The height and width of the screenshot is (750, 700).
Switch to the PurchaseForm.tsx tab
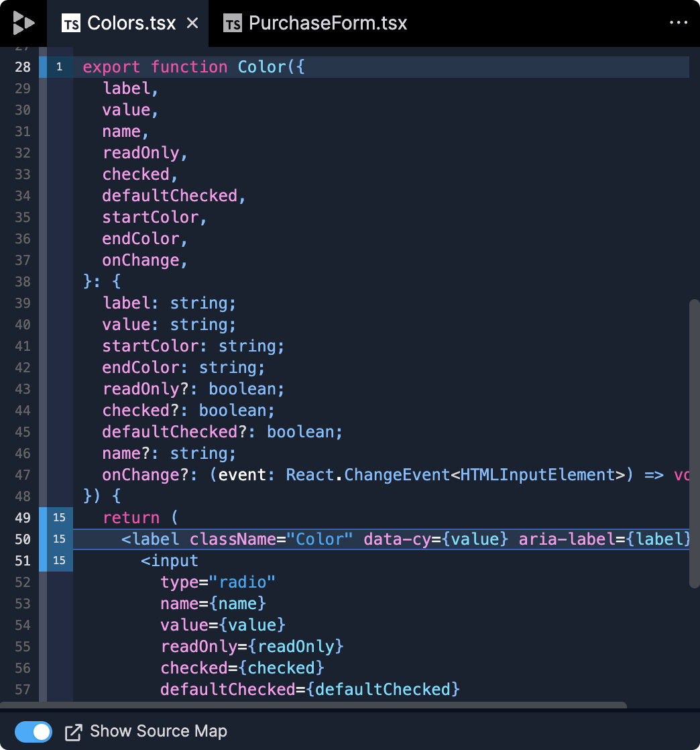pyautogui.click(x=327, y=24)
